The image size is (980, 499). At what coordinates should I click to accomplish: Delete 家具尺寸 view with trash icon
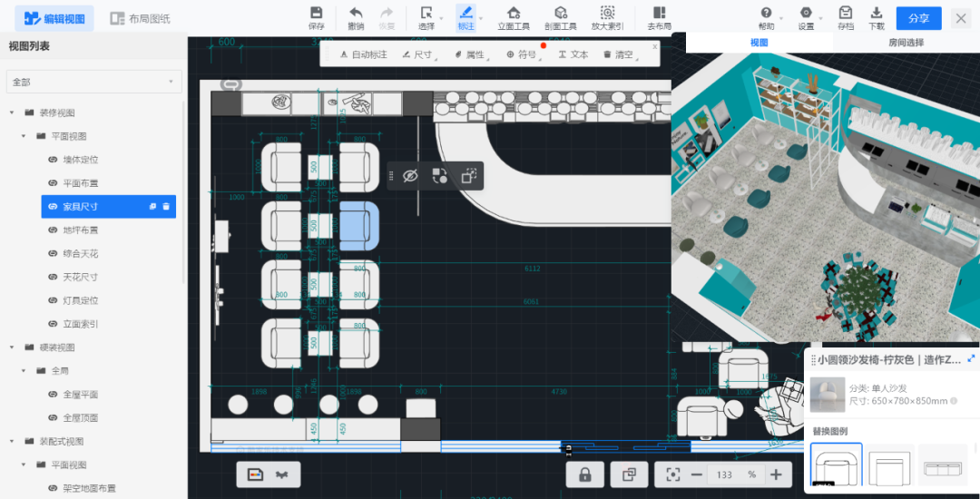(166, 207)
